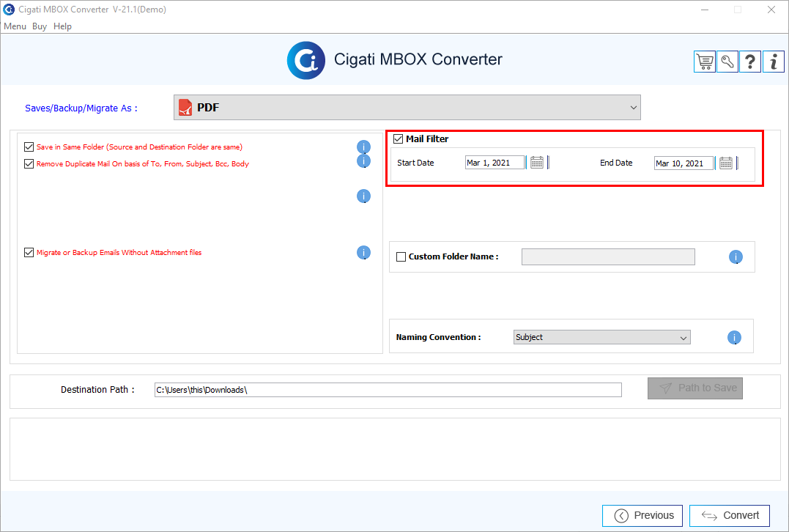
Task: Click the End Date field Mar 10, 2021
Action: [x=684, y=163]
